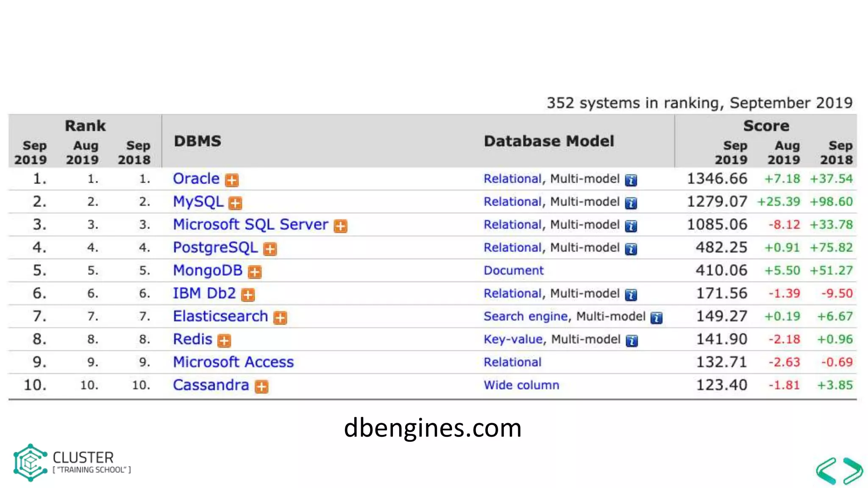
Task: Click the plus icon beside PostgreSQL
Action: coord(270,249)
